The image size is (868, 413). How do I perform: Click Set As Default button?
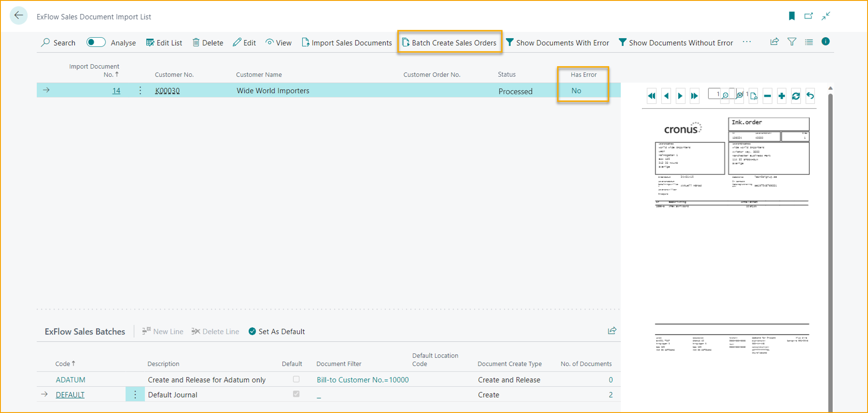277,332
